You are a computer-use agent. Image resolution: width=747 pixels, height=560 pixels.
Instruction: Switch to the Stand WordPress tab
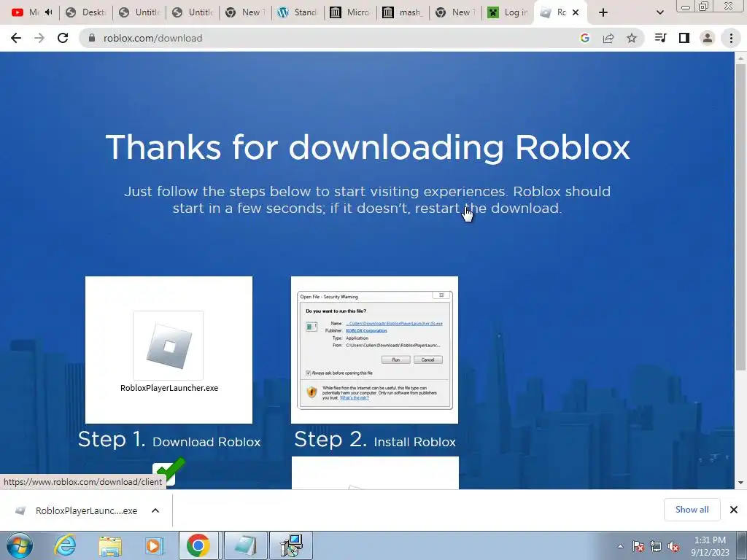click(298, 12)
